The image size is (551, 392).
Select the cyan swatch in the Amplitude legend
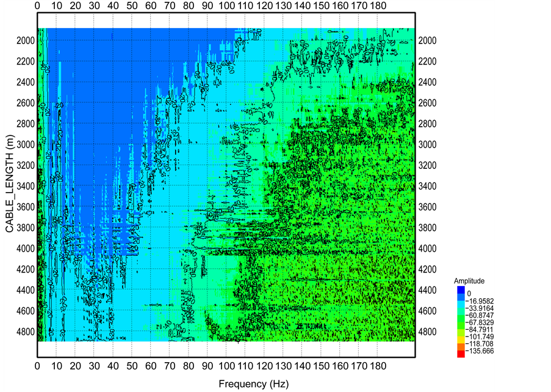(x=461, y=305)
